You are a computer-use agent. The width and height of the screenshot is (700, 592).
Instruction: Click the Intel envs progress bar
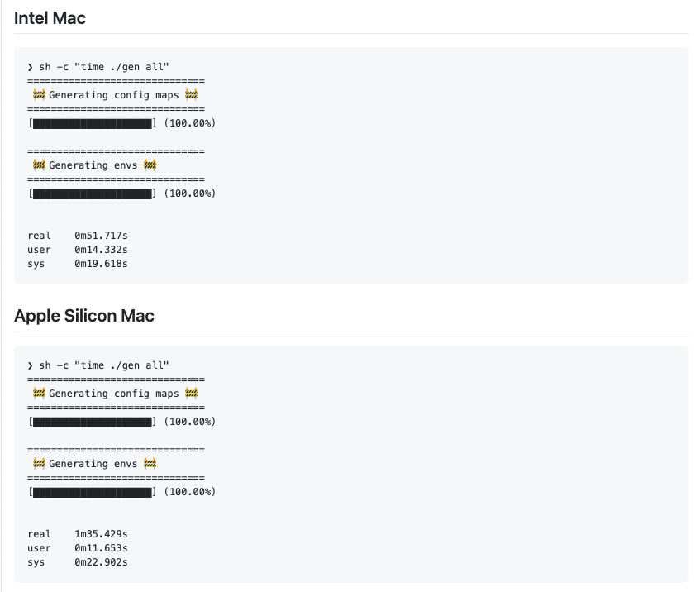pyautogui.click(x=93, y=193)
